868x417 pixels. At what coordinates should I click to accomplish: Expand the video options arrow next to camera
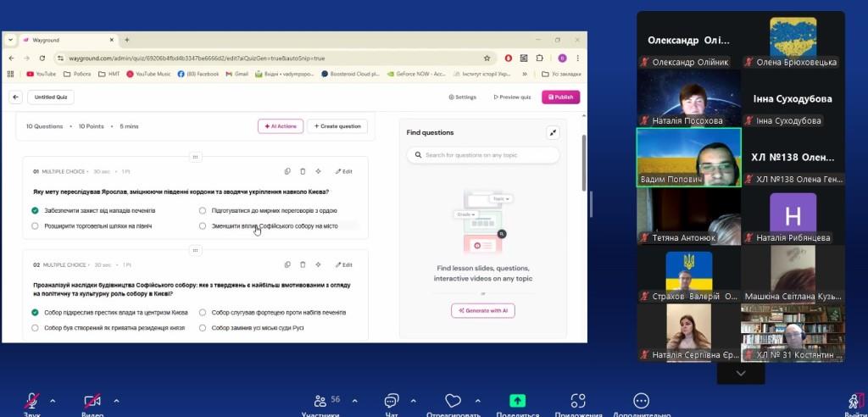tap(116, 400)
